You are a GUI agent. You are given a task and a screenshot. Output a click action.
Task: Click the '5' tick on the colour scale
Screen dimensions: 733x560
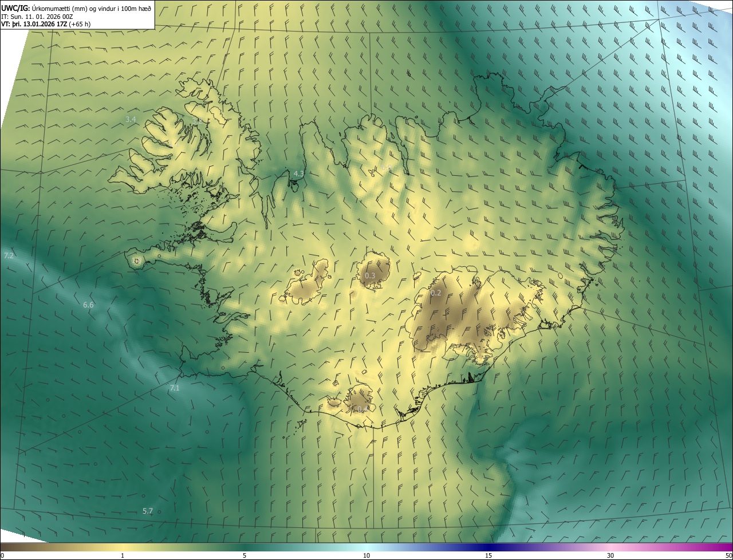245,556
